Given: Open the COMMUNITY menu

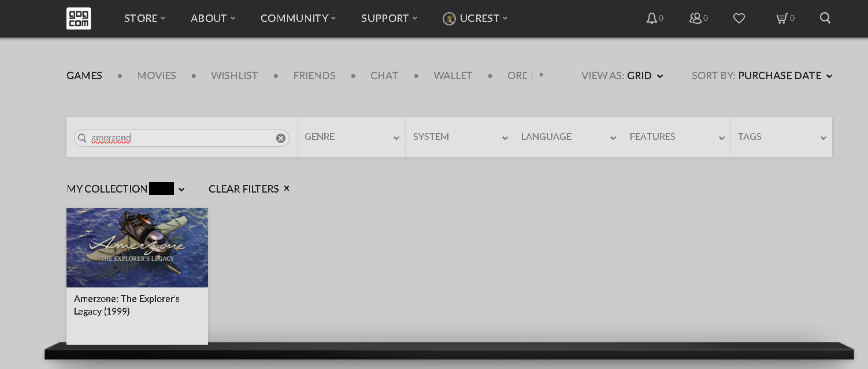Looking at the screenshot, I should (x=298, y=19).
